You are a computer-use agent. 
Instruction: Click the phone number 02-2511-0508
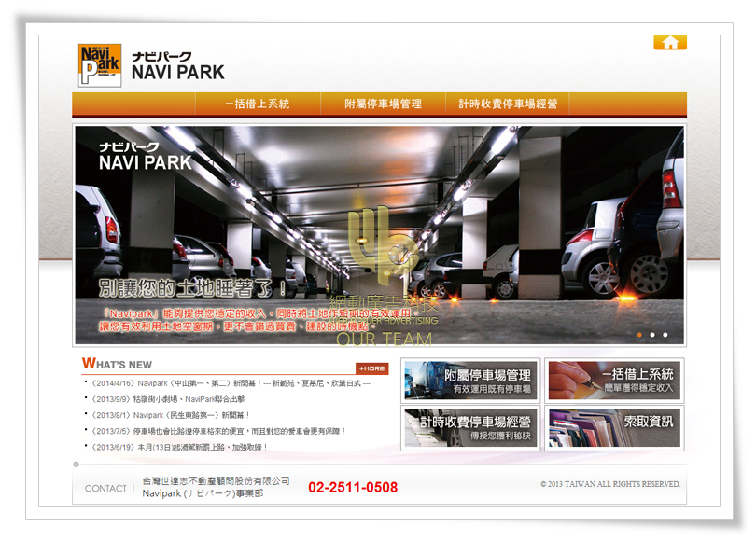click(353, 488)
